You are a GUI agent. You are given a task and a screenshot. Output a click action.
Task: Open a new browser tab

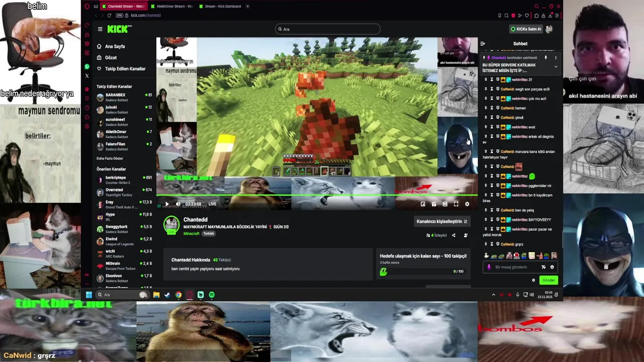point(248,7)
